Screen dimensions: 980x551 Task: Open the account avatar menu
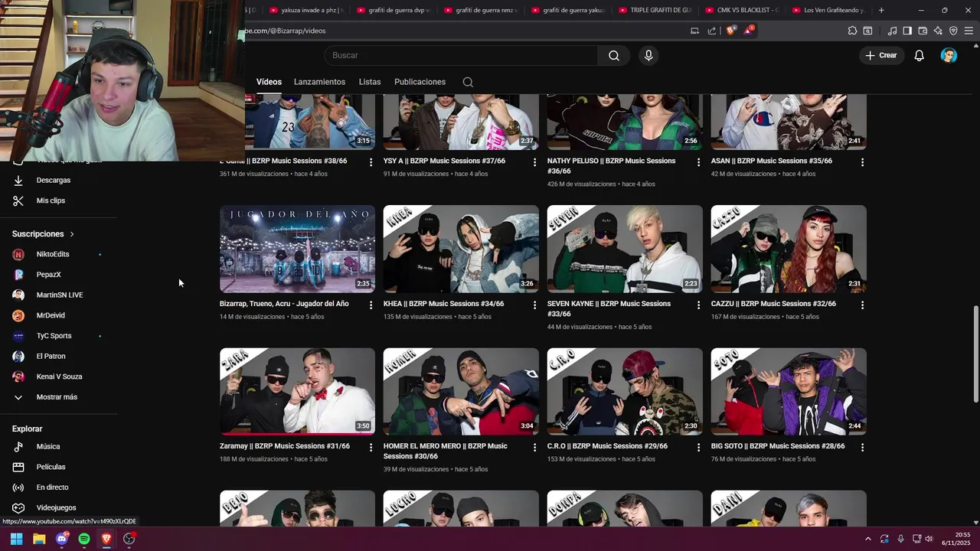click(x=949, y=55)
